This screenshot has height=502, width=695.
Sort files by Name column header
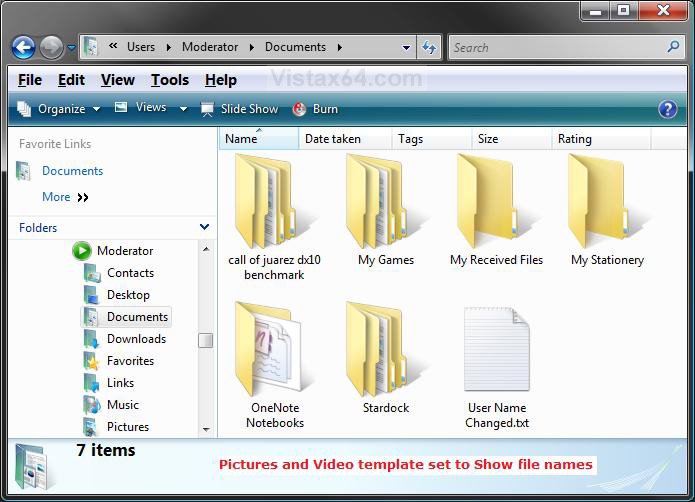coord(242,139)
